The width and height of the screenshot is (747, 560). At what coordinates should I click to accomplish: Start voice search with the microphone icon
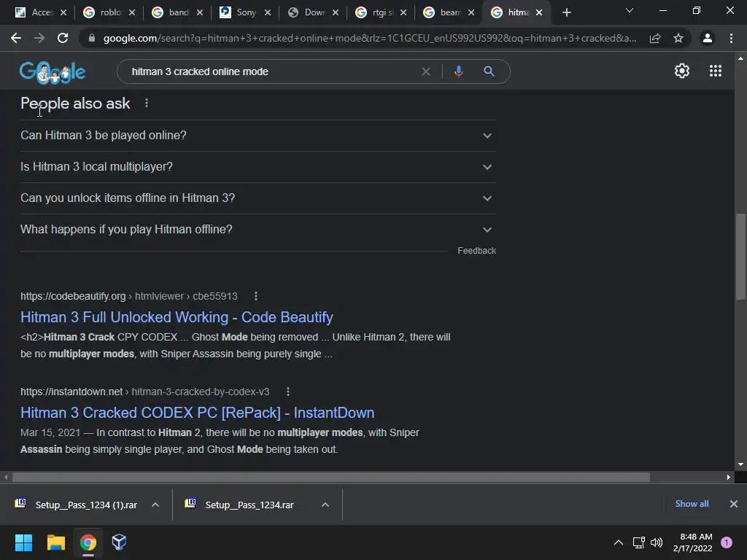click(x=458, y=71)
